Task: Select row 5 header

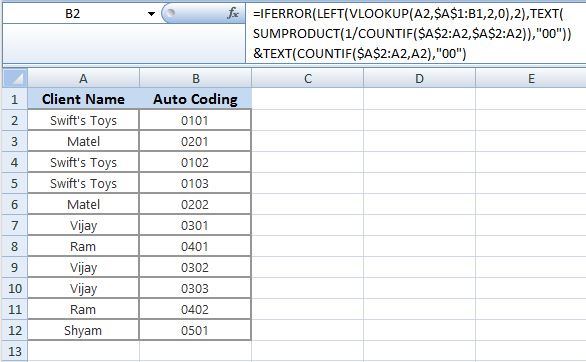Action: tap(15, 183)
